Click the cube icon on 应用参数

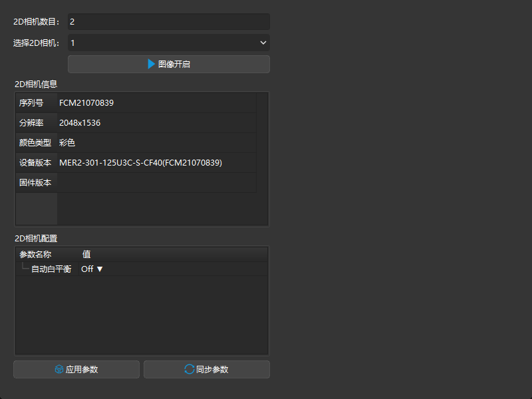59,369
